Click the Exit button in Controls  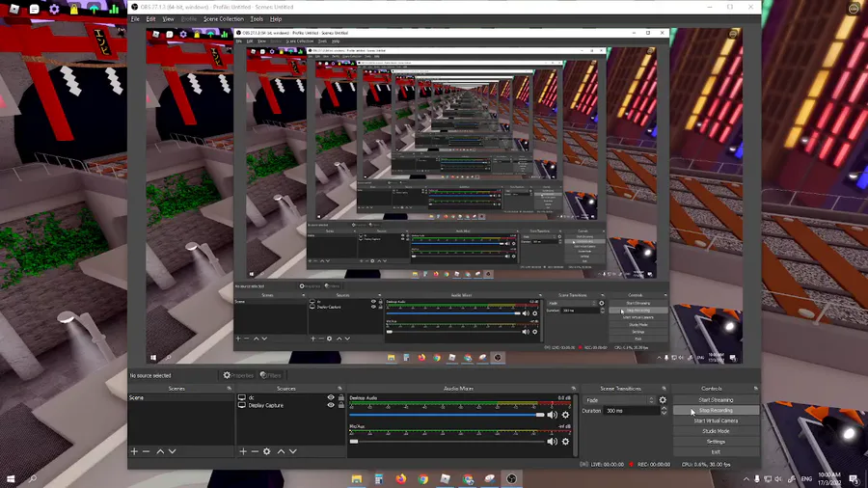pyautogui.click(x=716, y=452)
